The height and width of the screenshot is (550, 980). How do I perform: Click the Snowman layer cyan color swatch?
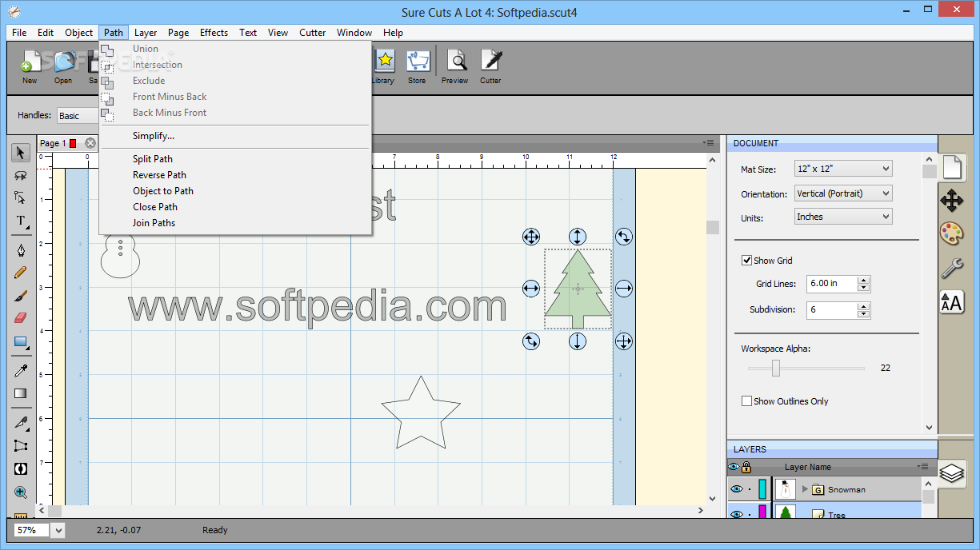[762, 489]
